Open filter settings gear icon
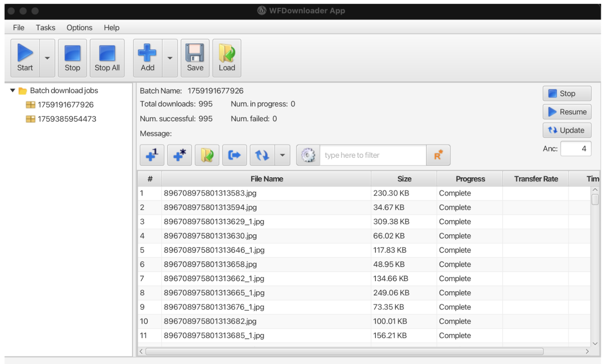Image resolution: width=605 pixels, height=364 pixels. pos(308,155)
